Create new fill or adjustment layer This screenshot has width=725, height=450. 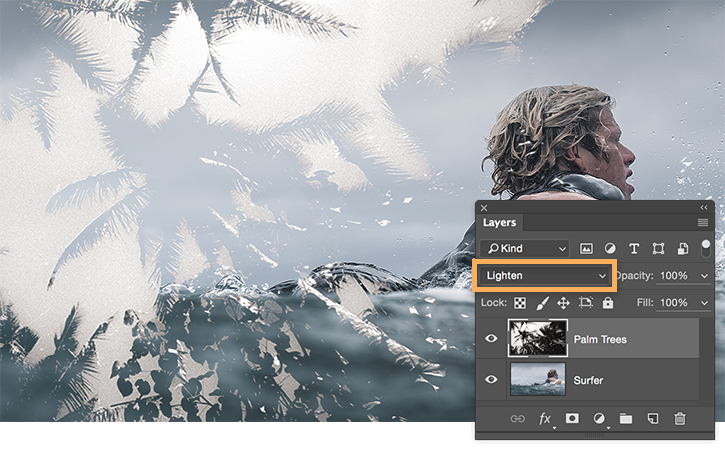tap(599, 419)
